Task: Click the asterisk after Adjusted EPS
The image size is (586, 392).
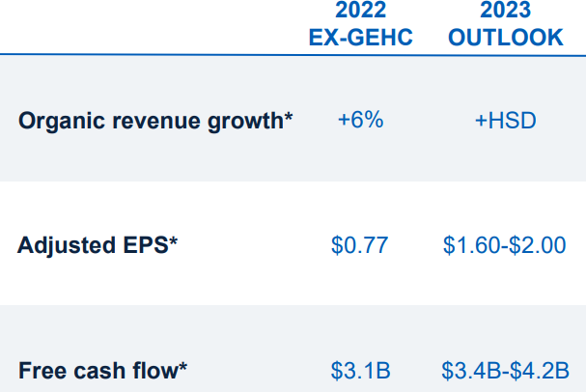Action: pyautogui.click(x=174, y=242)
